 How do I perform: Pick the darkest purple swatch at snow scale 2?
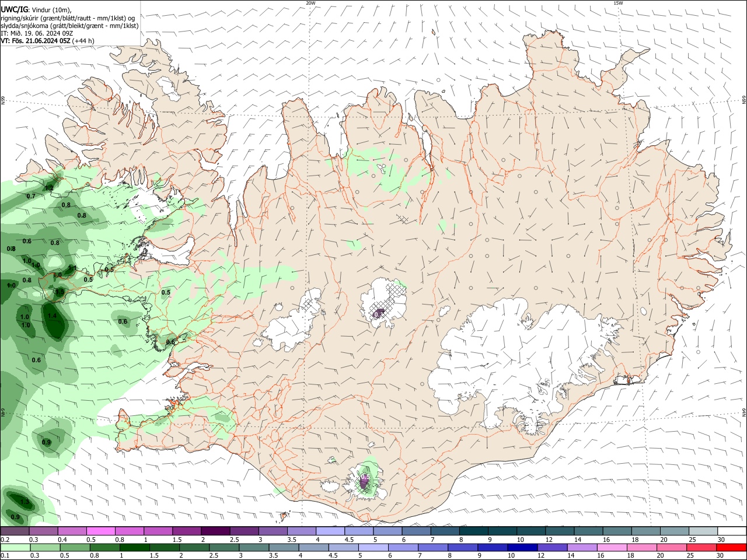215,531
